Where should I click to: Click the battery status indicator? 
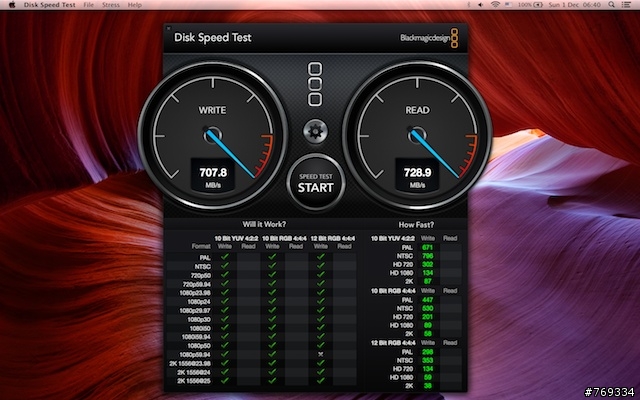tap(531, 5)
